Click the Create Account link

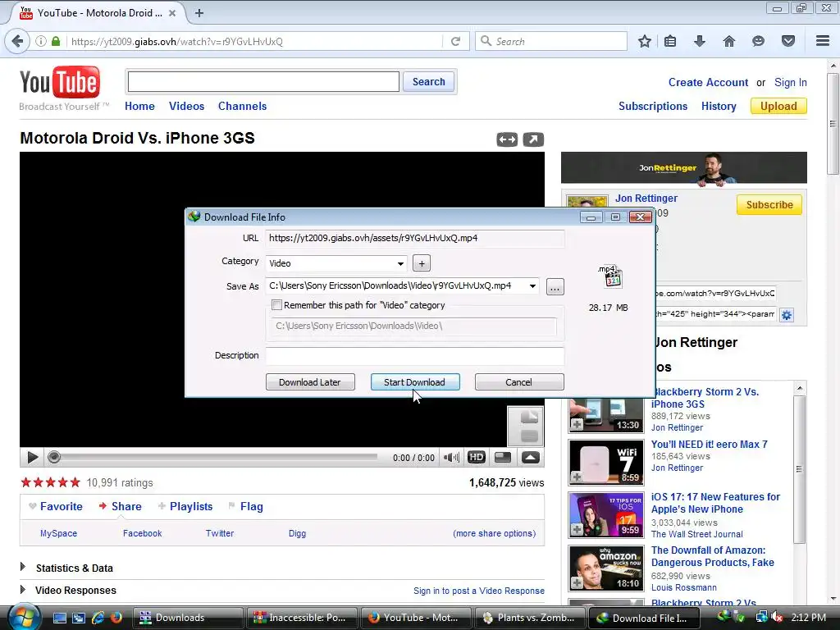[708, 83]
